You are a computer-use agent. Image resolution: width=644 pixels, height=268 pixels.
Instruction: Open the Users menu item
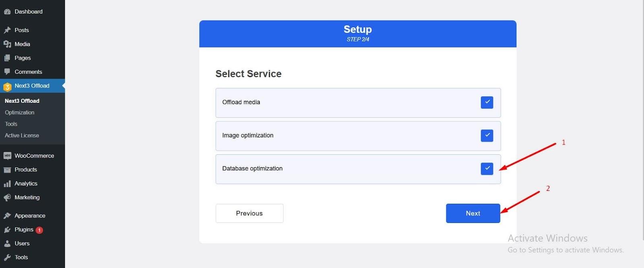coord(22,243)
